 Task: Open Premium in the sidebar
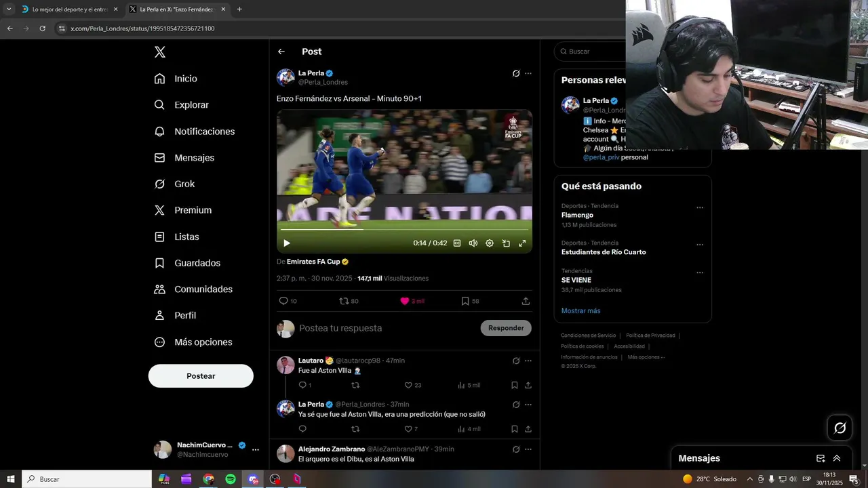coord(182,210)
